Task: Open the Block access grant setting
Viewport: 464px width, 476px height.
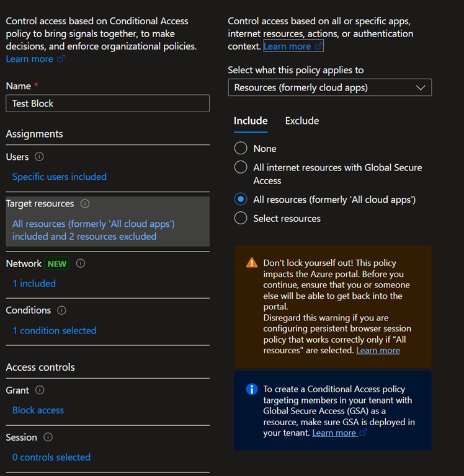Action: [38, 410]
